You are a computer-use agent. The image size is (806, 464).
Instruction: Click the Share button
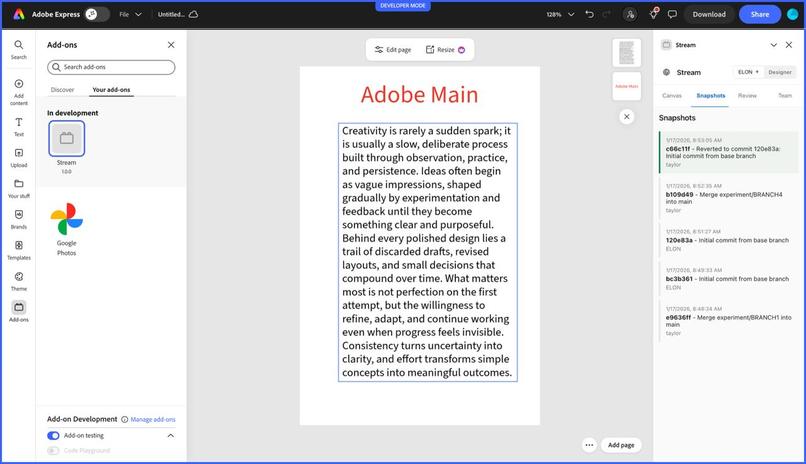[x=760, y=14]
